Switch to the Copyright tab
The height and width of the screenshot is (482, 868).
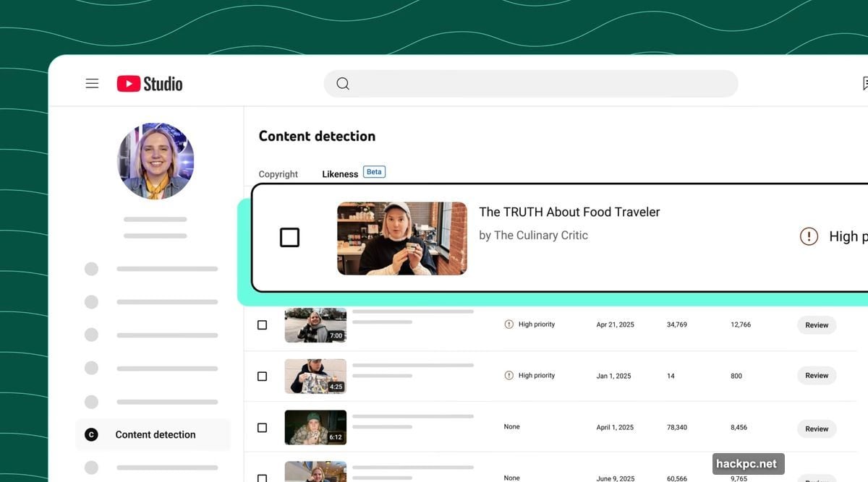click(278, 173)
